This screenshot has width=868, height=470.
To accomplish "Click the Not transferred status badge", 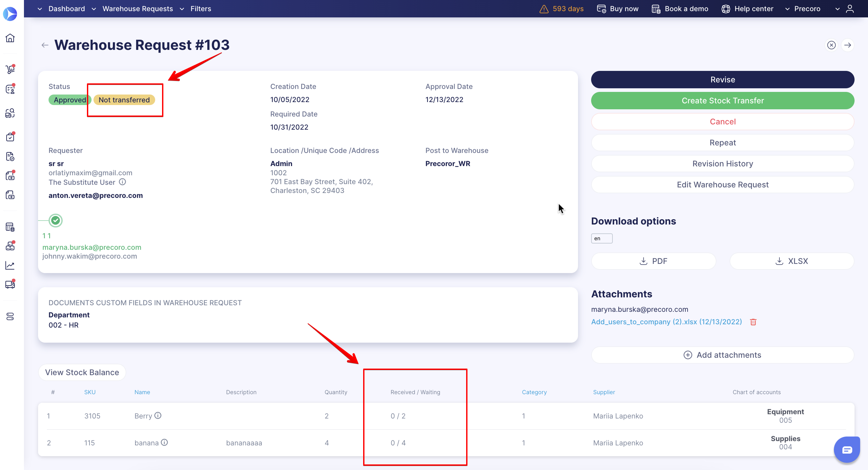I will point(124,100).
